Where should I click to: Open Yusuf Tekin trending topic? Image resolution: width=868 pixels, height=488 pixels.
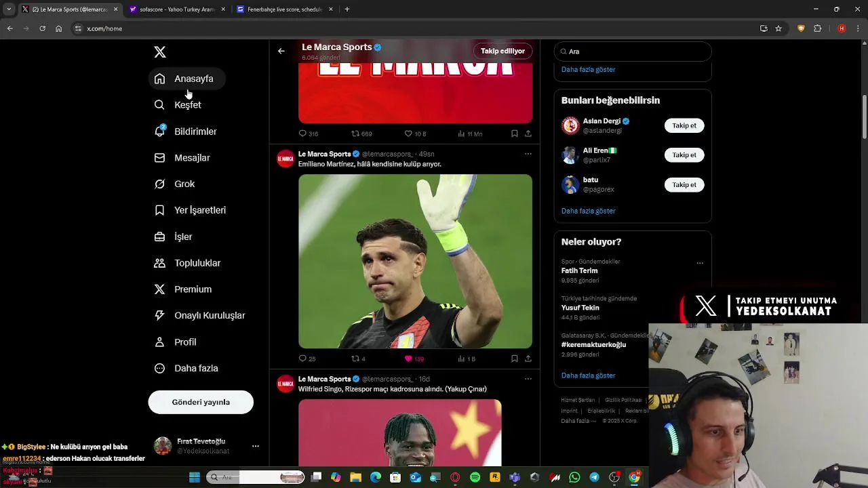(x=580, y=308)
